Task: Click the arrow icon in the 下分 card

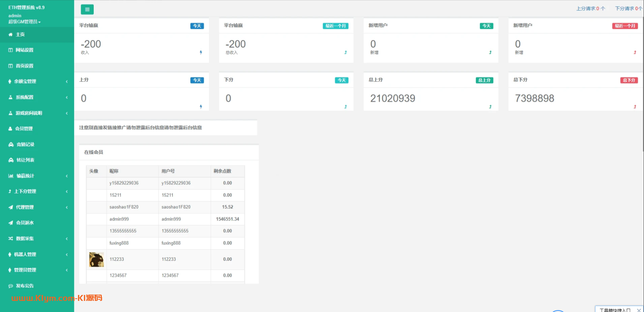Action: pos(346,107)
